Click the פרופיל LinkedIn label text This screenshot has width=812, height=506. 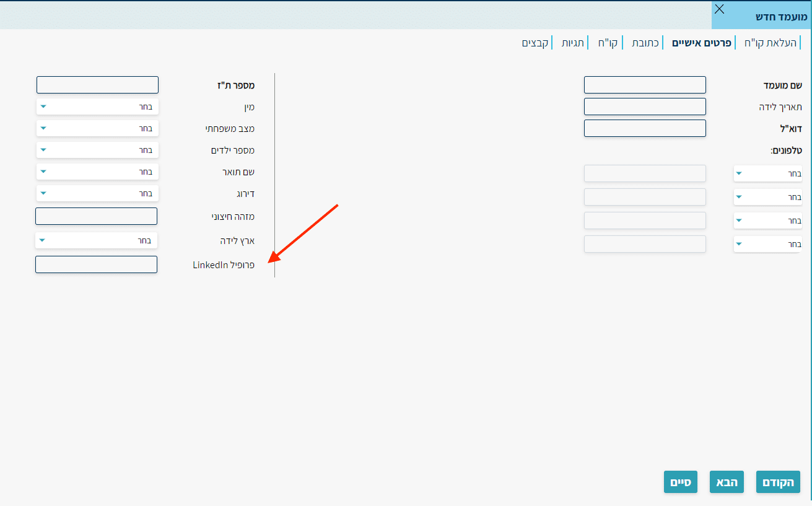224,265
